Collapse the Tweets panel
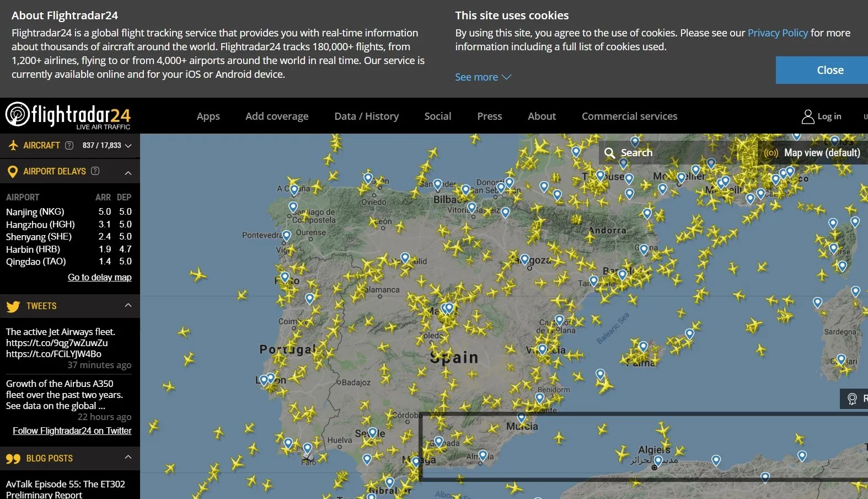868x499 pixels. coord(128,305)
